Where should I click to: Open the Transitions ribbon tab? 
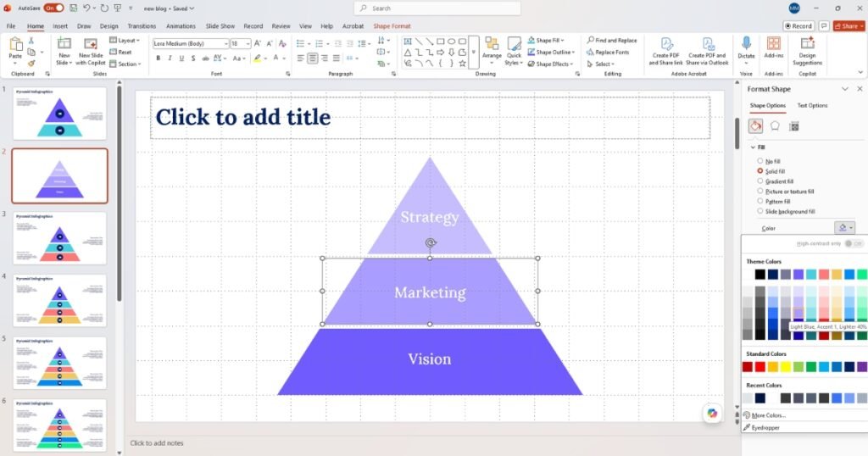pyautogui.click(x=142, y=26)
